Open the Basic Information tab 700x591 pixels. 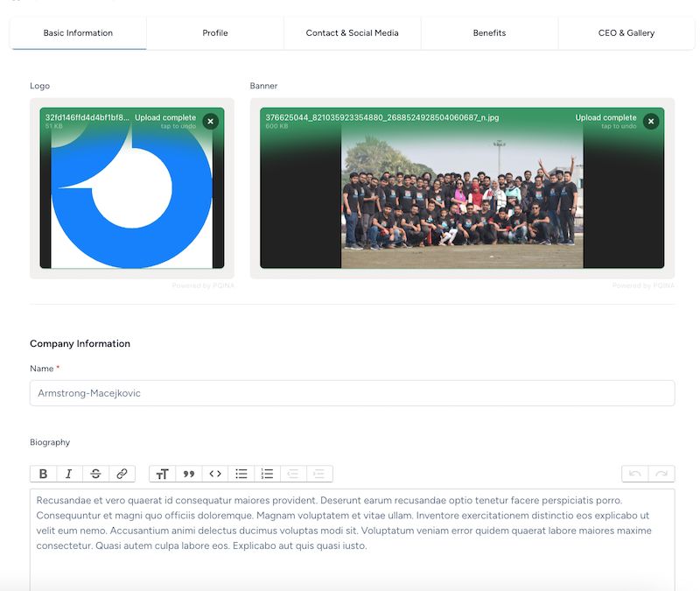coord(78,33)
